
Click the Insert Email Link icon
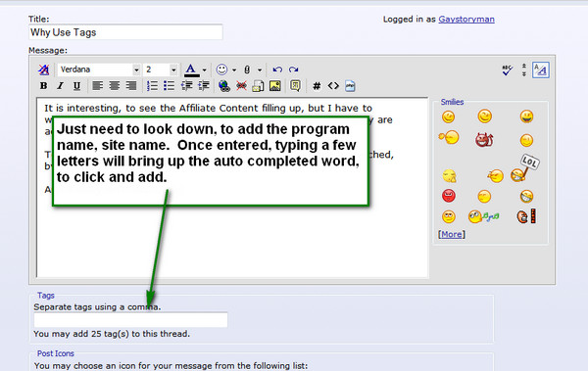[258, 86]
